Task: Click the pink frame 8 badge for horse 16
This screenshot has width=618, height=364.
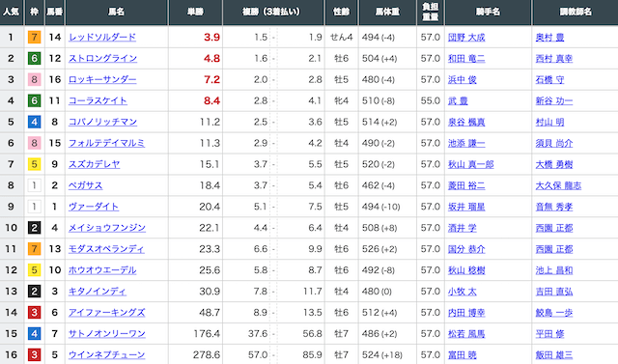Action: 35,79
